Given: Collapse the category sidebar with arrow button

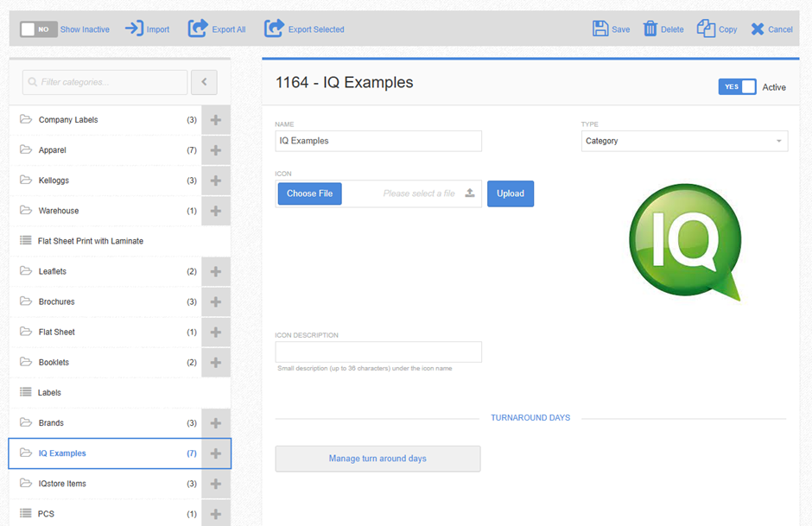Looking at the screenshot, I should point(204,82).
